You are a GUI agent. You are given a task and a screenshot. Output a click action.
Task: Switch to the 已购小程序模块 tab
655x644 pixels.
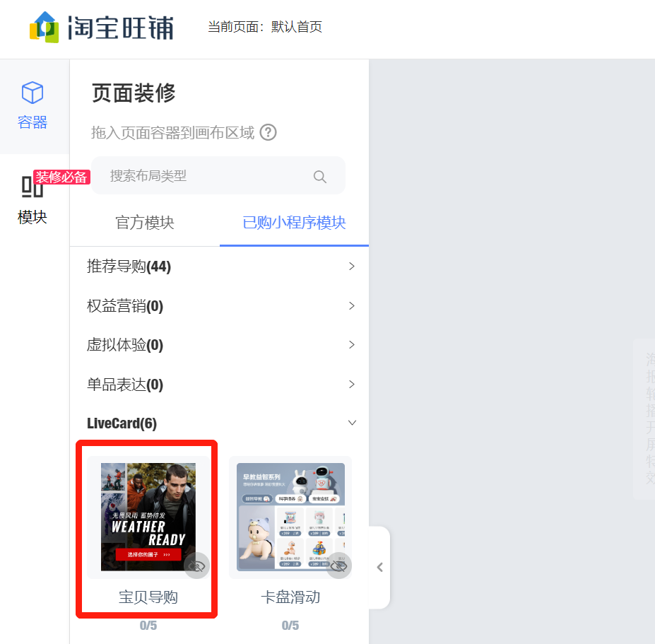point(294,223)
